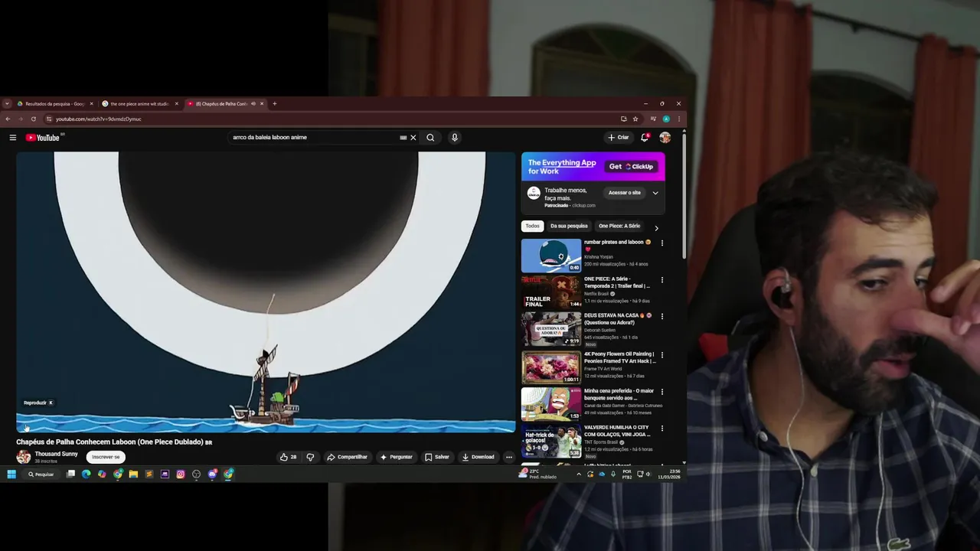Viewport: 980px width, 551px height.
Task: Open options menu for 4K Peony Flowers
Action: point(662,355)
